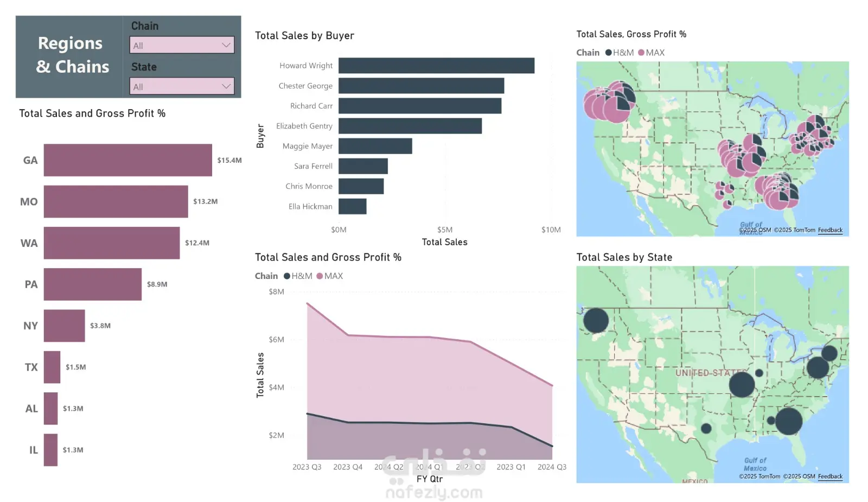
Task: Select the Ella Hickman sales bar
Action: pyautogui.click(x=352, y=206)
